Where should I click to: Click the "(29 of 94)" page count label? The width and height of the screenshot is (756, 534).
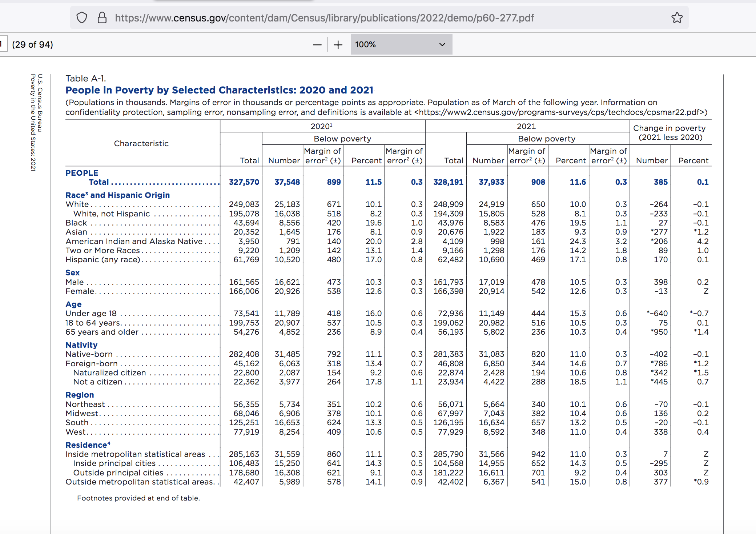32,45
